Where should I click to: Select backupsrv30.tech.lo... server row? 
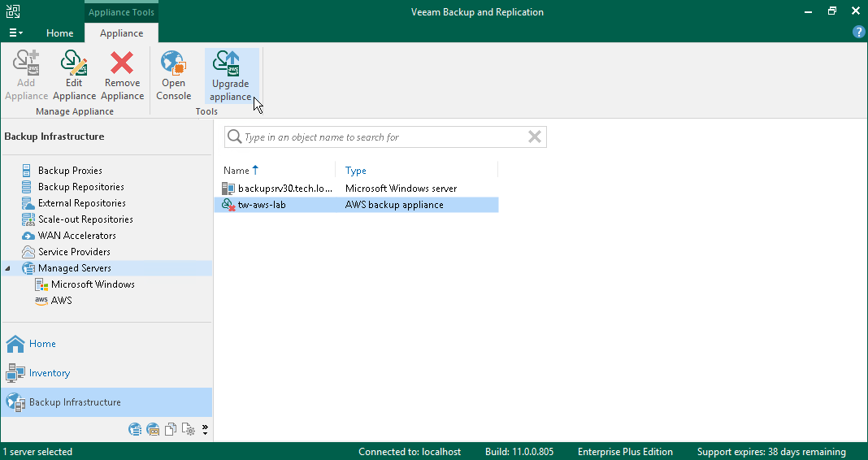(x=357, y=189)
